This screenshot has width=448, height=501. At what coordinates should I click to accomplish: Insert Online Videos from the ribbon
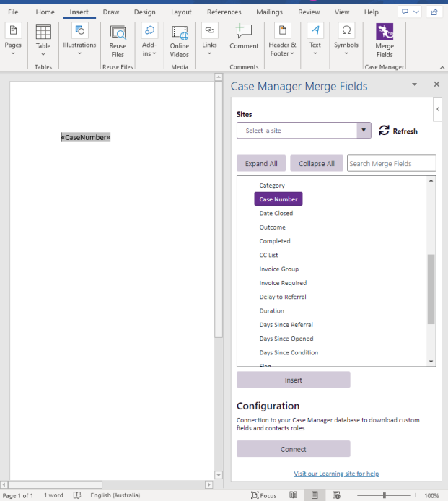tap(180, 42)
